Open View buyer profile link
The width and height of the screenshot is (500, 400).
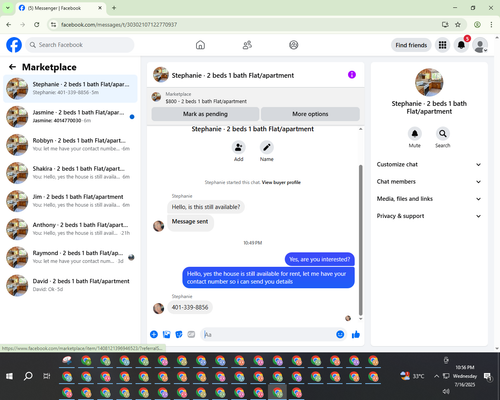click(281, 182)
